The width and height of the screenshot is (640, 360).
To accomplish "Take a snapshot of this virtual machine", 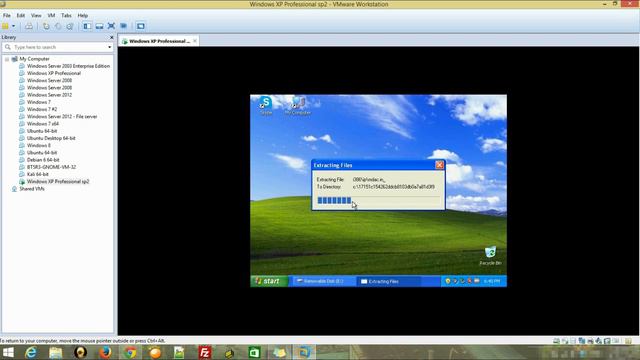I will 46,26.
